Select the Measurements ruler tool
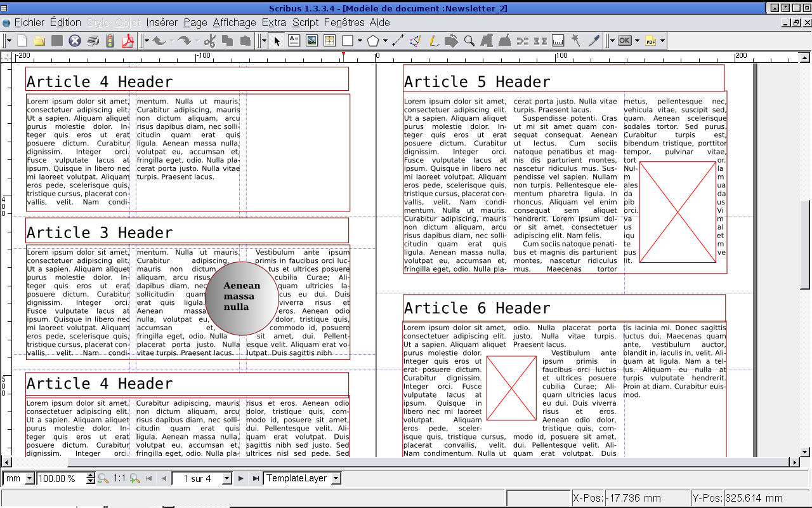812x508 pixels. [558, 41]
